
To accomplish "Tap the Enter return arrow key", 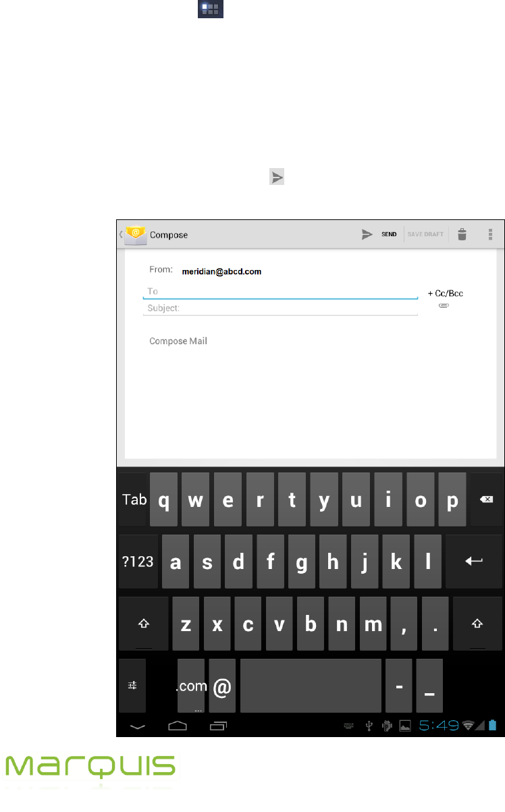I will click(x=474, y=562).
